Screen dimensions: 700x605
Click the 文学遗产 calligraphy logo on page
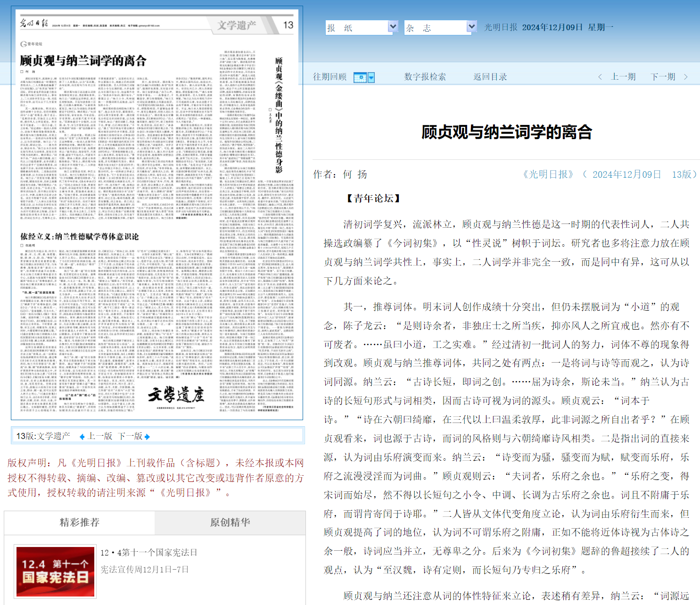(175, 395)
